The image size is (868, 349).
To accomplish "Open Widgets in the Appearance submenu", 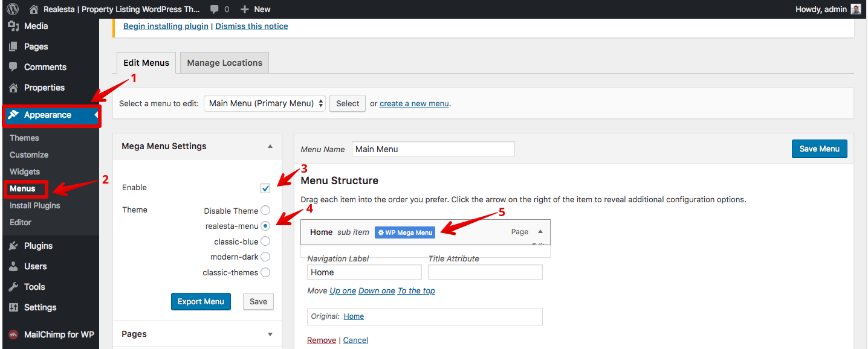I will pyautogui.click(x=25, y=171).
